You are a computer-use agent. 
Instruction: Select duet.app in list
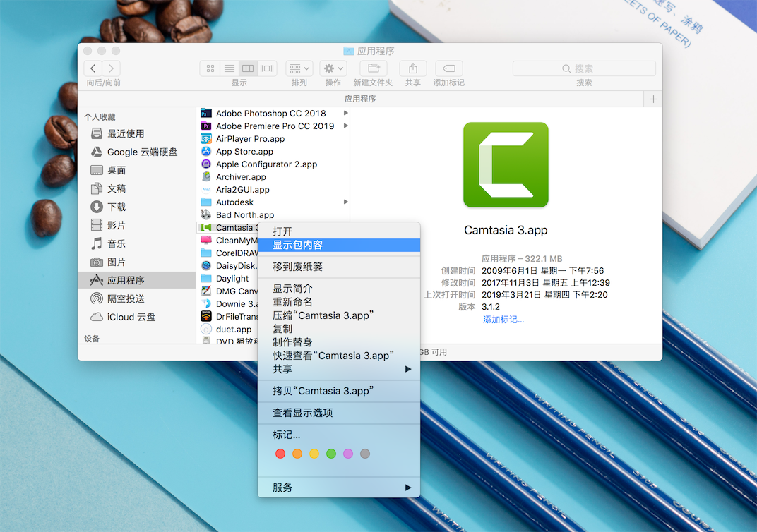(x=228, y=329)
